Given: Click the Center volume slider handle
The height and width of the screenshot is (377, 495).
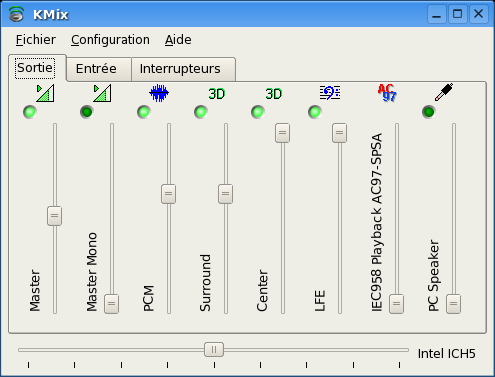Looking at the screenshot, I should (282, 133).
